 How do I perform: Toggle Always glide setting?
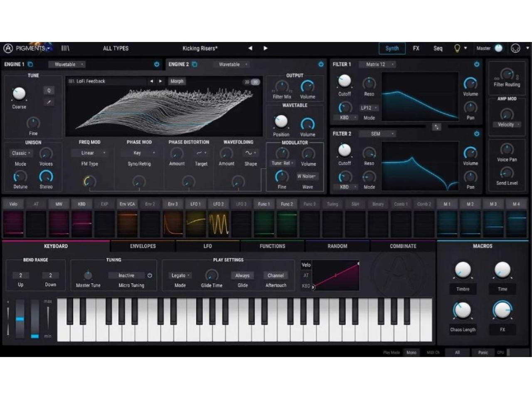(x=242, y=276)
